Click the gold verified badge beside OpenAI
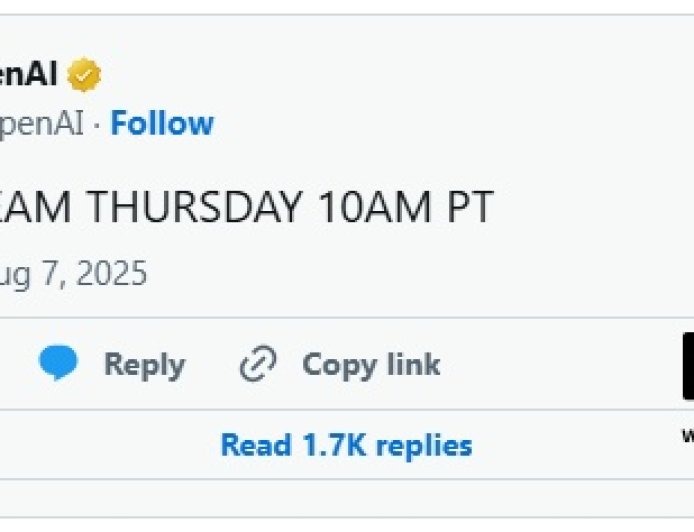This screenshot has width=694, height=532. coord(84,75)
